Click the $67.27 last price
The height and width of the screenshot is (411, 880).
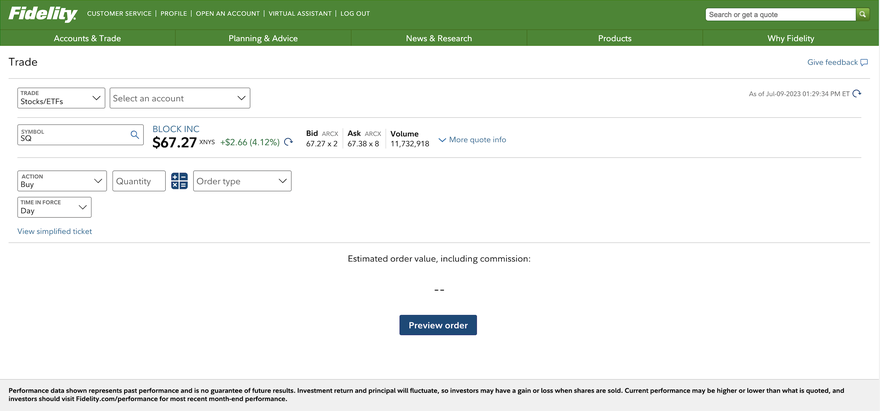tap(175, 143)
